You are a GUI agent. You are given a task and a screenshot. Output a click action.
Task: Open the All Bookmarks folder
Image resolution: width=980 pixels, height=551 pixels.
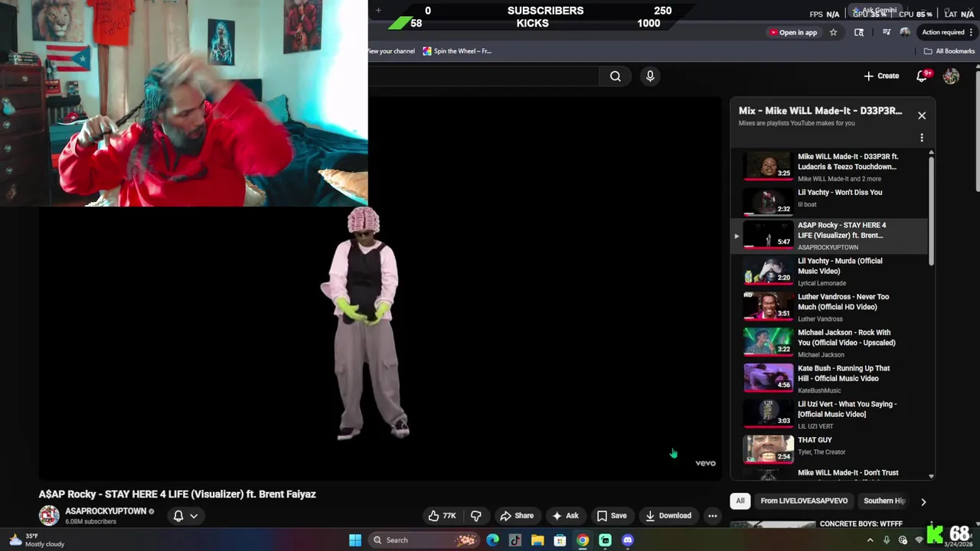(x=949, y=51)
